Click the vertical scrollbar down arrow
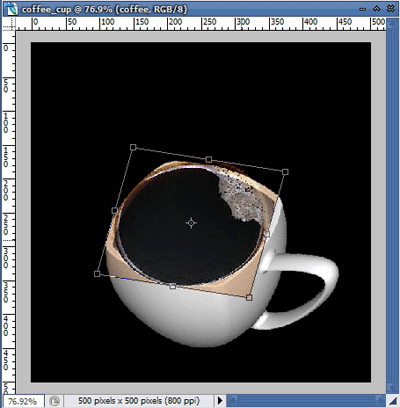Screen dimensions: 400x408 [391, 388]
